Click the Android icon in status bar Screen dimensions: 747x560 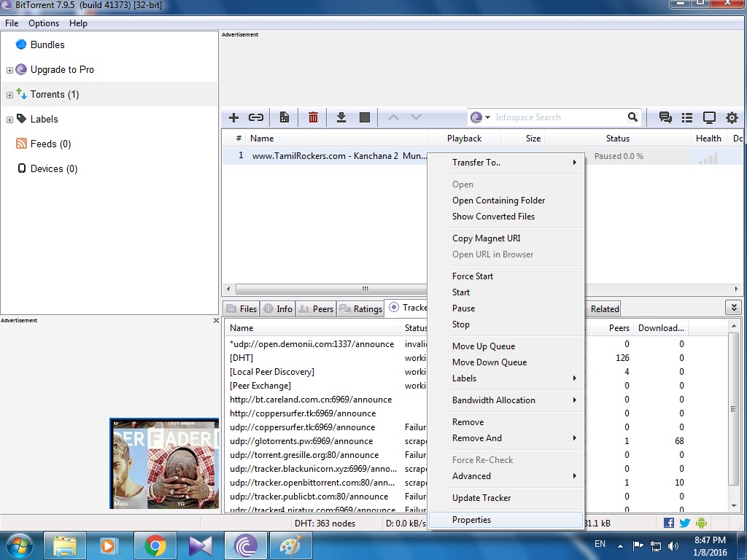point(701,523)
